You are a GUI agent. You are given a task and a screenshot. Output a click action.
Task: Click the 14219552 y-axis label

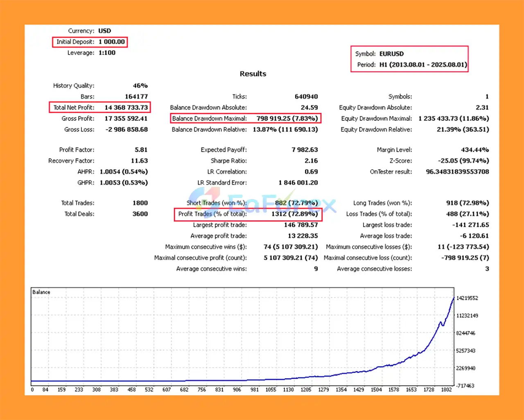tap(467, 298)
